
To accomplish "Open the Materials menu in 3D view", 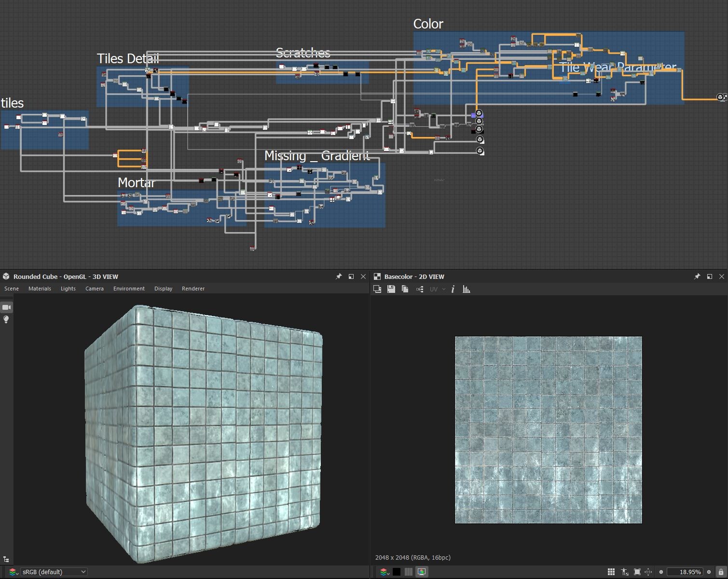I will click(40, 289).
